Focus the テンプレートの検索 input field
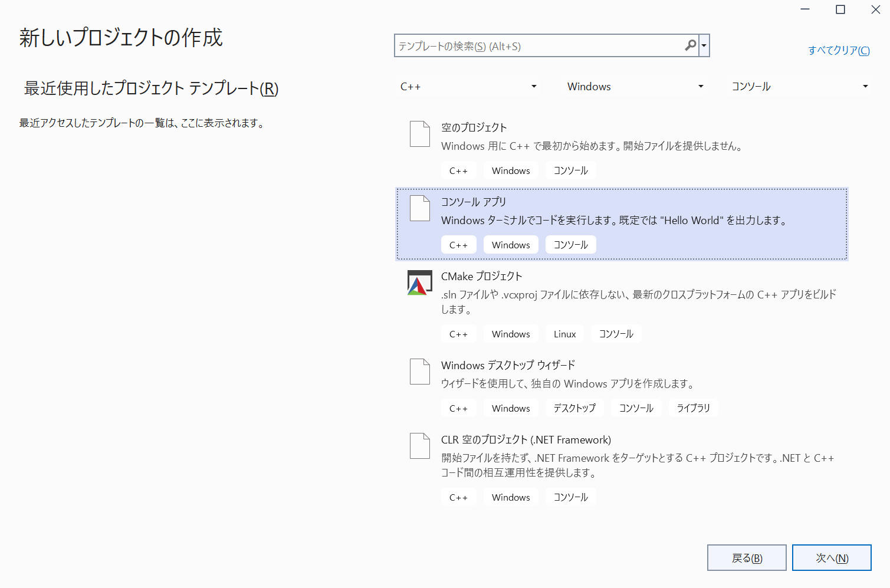 click(537, 46)
